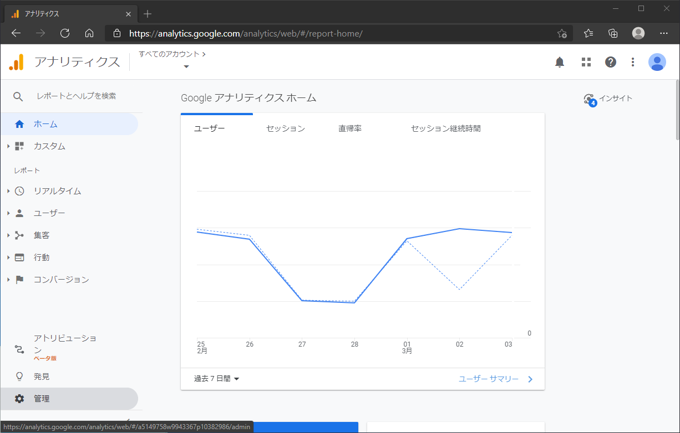Click the ホーム sidebar label
The height and width of the screenshot is (433, 680).
point(46,124)
